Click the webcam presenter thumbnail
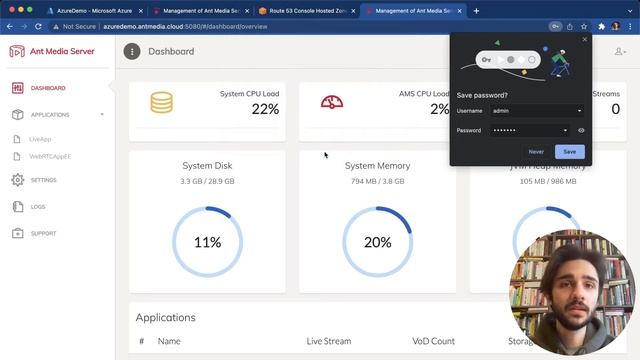Viewport: 640px width, 360px height. [571, 293]
